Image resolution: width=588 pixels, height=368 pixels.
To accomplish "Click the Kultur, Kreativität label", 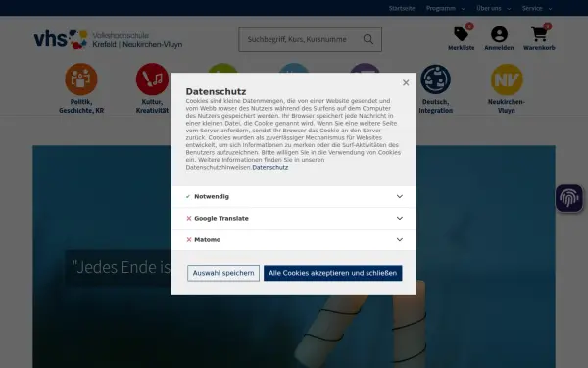I will pos(152,106).
